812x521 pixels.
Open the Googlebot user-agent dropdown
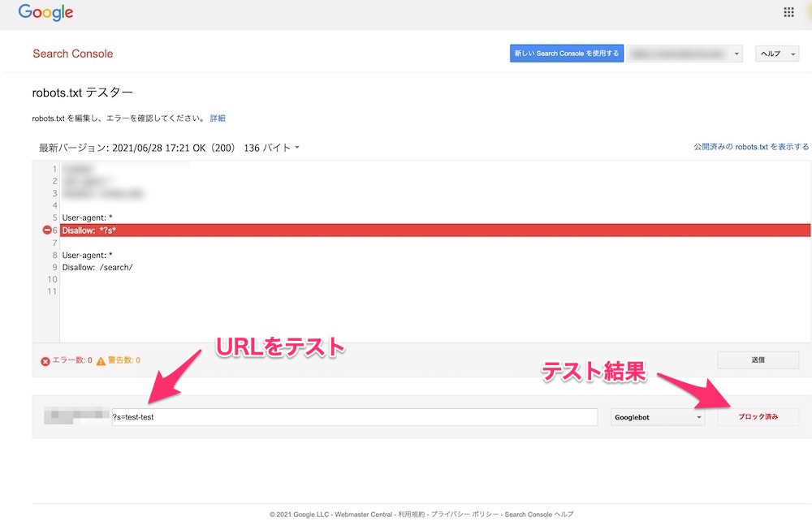coord(658,417)
